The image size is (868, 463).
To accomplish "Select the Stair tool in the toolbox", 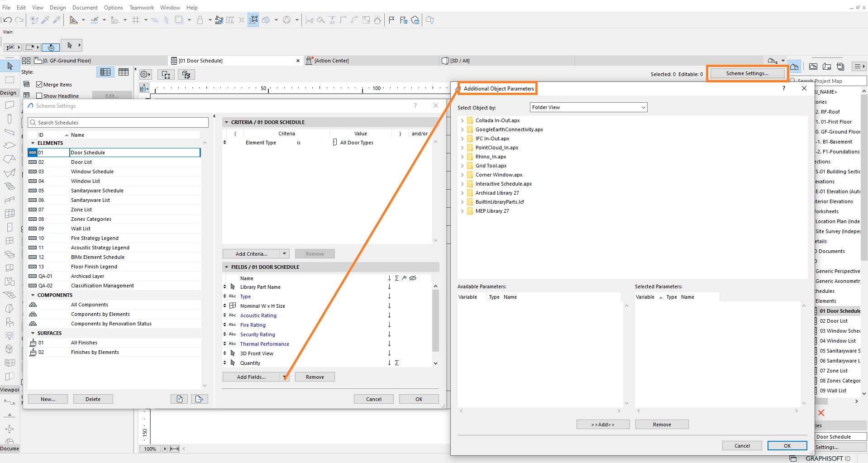I will [10, 186].
